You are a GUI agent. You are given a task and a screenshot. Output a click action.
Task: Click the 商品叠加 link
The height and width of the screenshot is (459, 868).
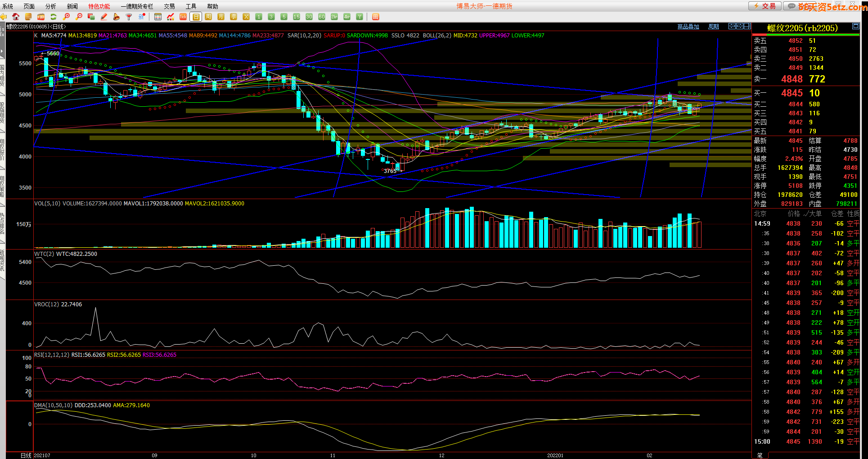point(688,27)
